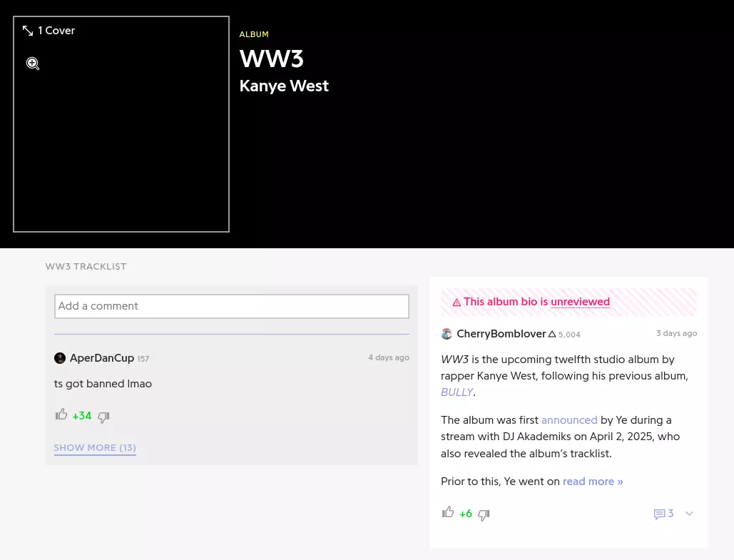The height and width of the screenshot is (560, 734).
Task: Click the CherryBomblover avatar
Action: (x=447, y=334)
